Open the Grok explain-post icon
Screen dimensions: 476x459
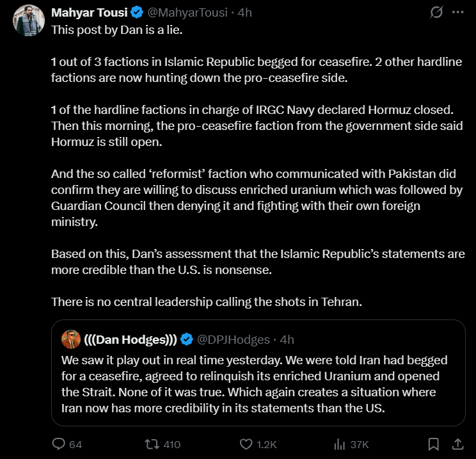coord(437,12)
